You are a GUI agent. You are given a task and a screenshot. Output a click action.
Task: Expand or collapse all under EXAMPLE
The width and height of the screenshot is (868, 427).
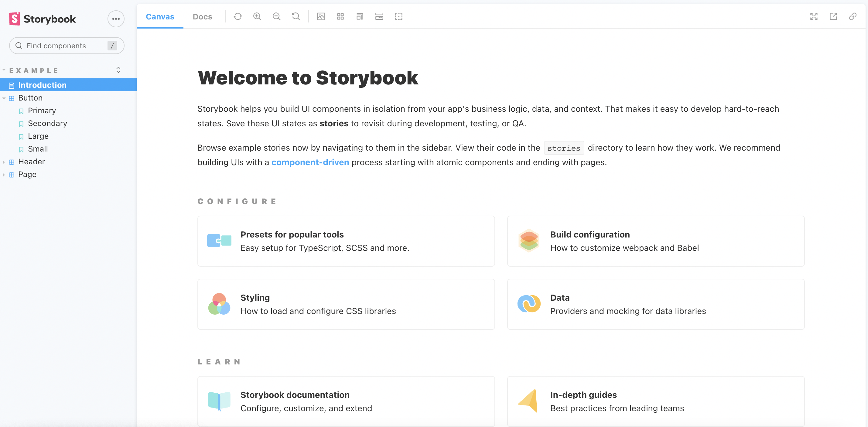coord(118,70)
